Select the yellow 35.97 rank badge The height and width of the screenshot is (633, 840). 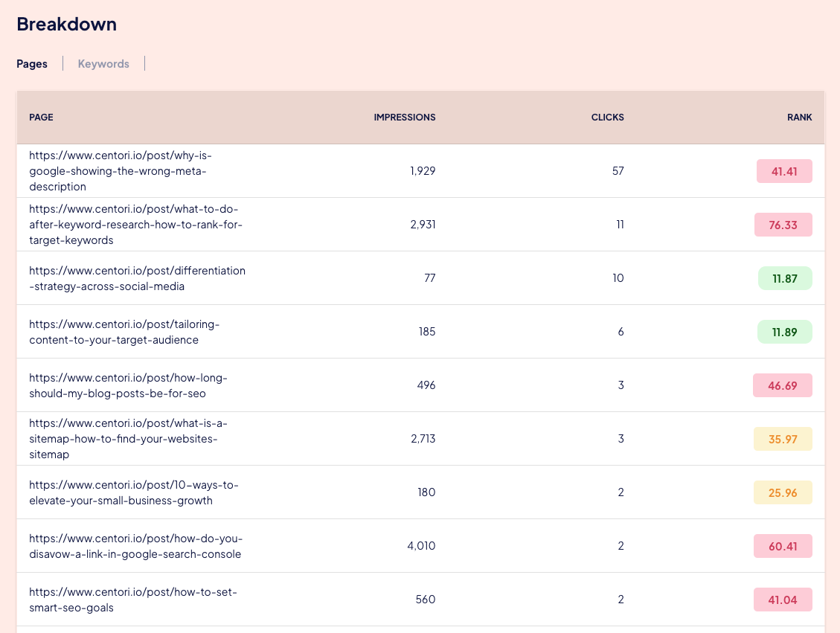[x=783, y=439]
